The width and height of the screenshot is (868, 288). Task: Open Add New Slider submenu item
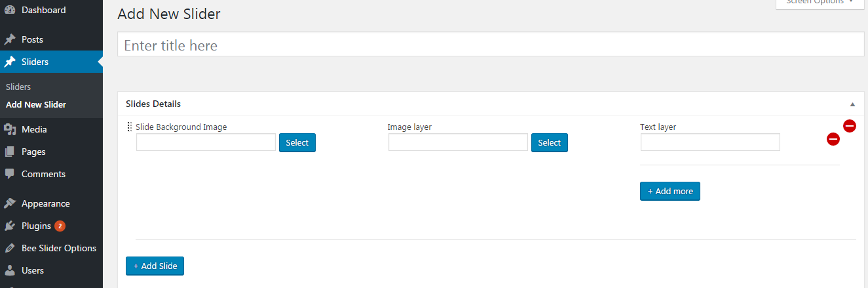click(x=36, y=104)
